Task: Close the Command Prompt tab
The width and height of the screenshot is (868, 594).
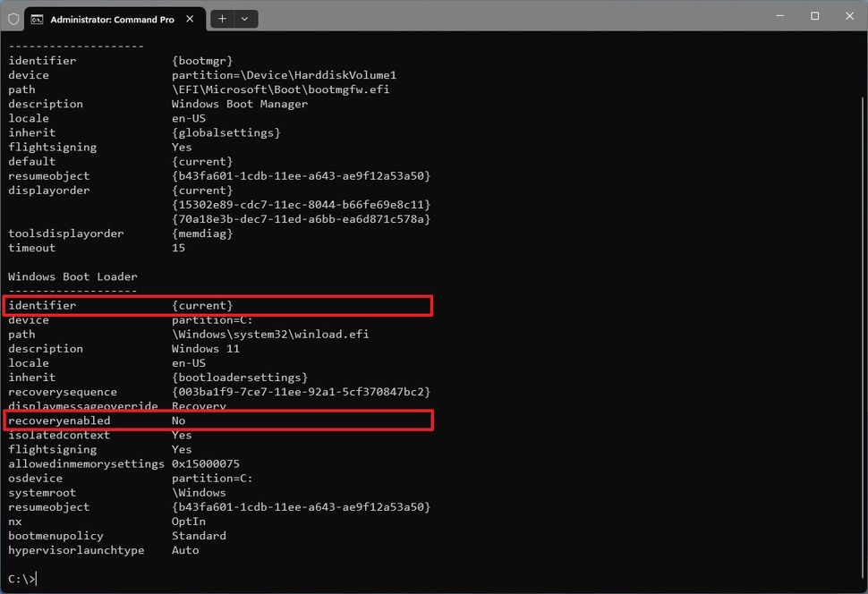Action: 189,18
